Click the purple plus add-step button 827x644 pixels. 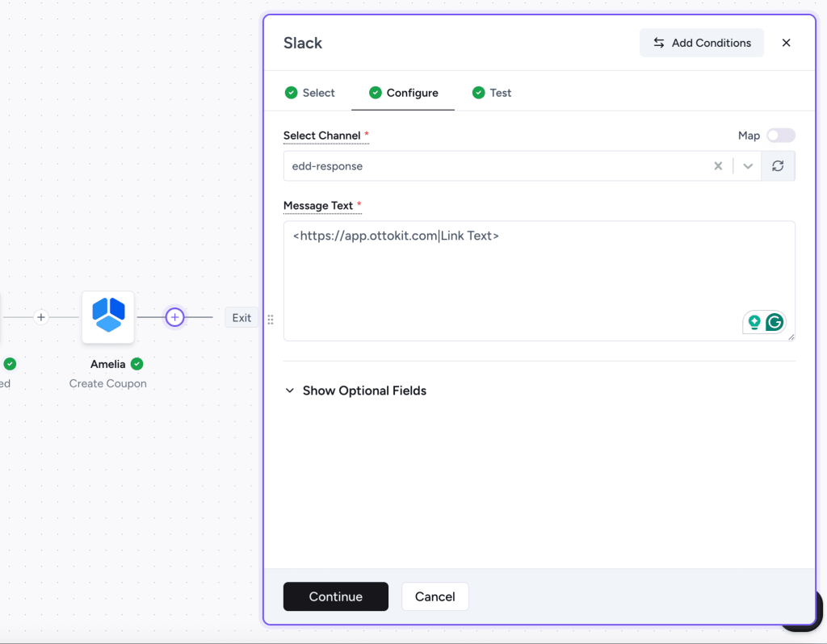click(x=175, y=317)
